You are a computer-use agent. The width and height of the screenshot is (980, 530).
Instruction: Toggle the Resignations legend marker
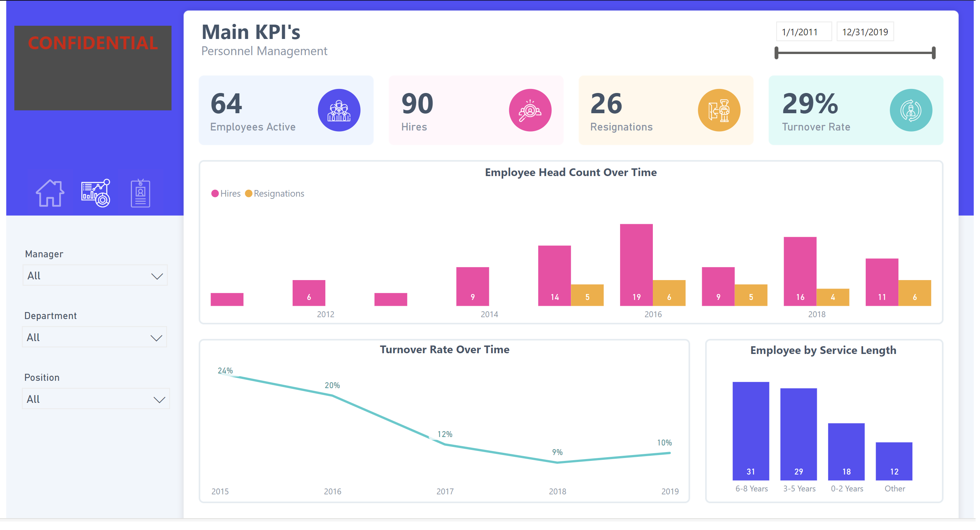tap(249, 194)
